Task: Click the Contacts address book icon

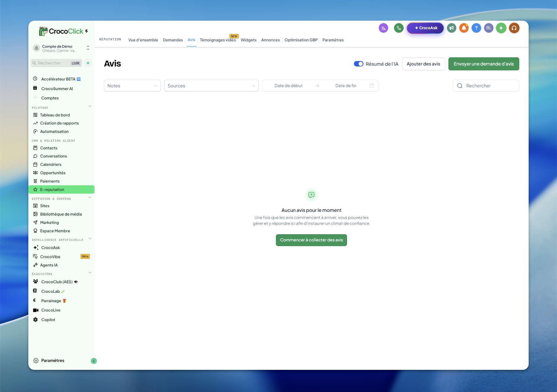Action: pos(35,148)
